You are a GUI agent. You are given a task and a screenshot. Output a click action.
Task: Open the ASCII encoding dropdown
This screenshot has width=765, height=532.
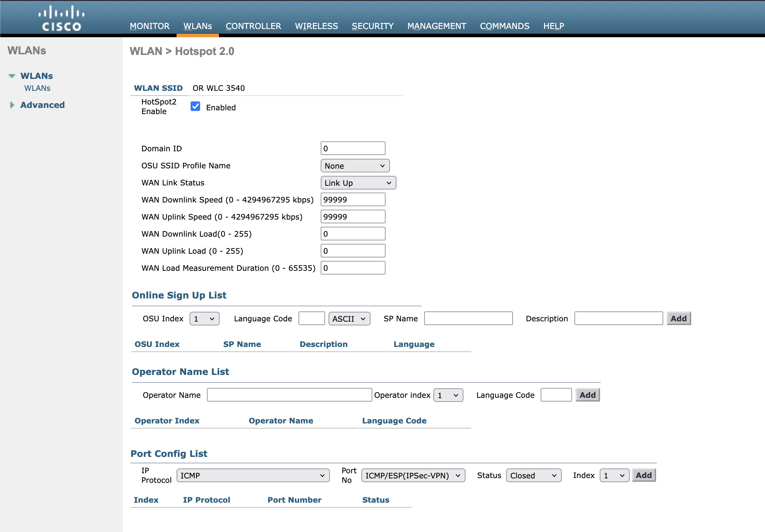tap(349, 319)
